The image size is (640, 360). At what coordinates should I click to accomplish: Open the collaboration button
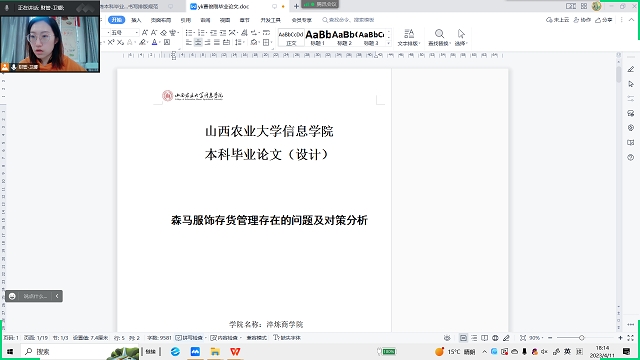pyautogui.click(x=582, y=20)
